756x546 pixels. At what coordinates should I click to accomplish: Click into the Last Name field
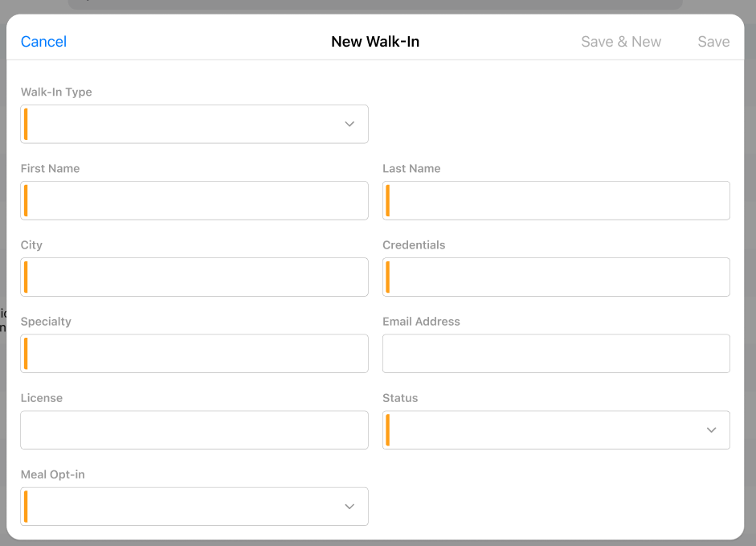(x=556, y=200)
